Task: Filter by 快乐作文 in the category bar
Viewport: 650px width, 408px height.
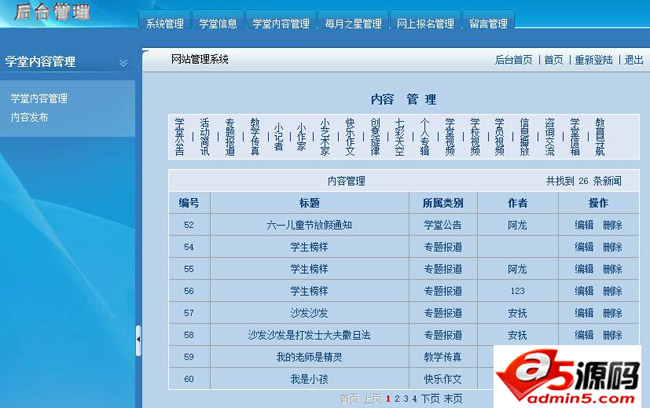Action: (350, 137)
